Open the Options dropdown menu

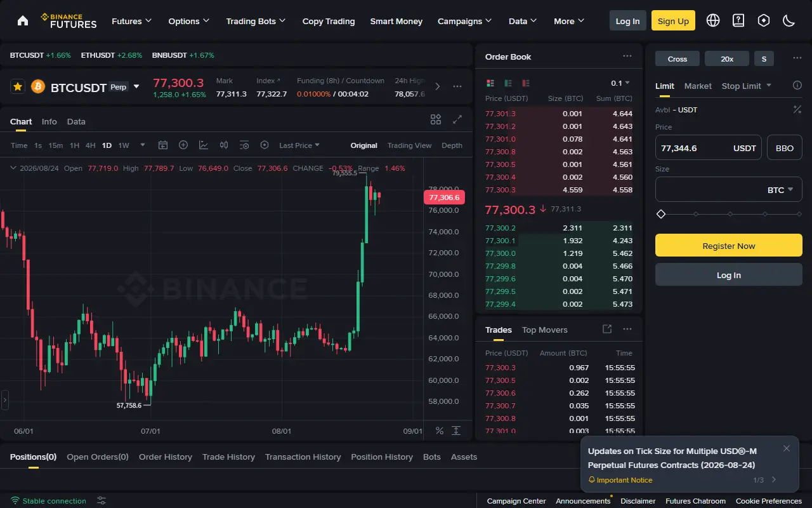point(188,21)
